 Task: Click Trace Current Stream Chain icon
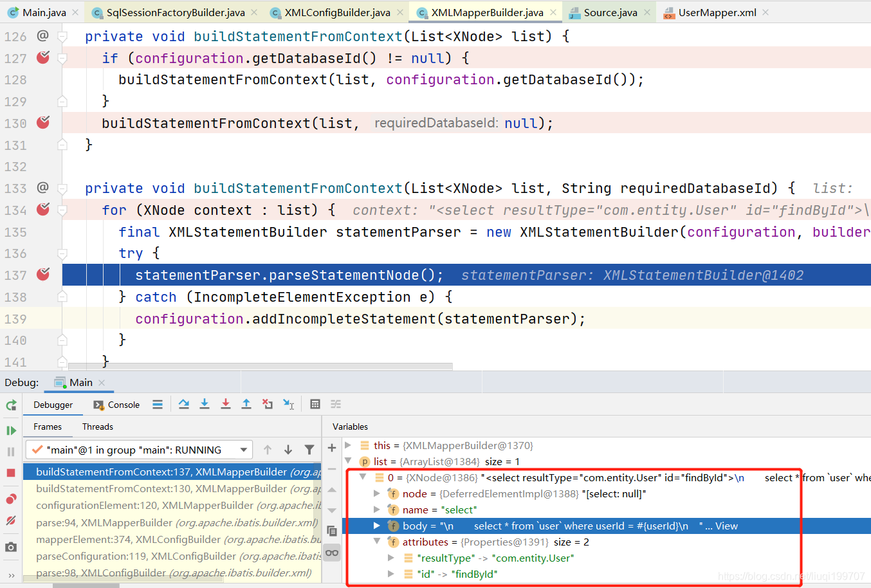(336, 404)
